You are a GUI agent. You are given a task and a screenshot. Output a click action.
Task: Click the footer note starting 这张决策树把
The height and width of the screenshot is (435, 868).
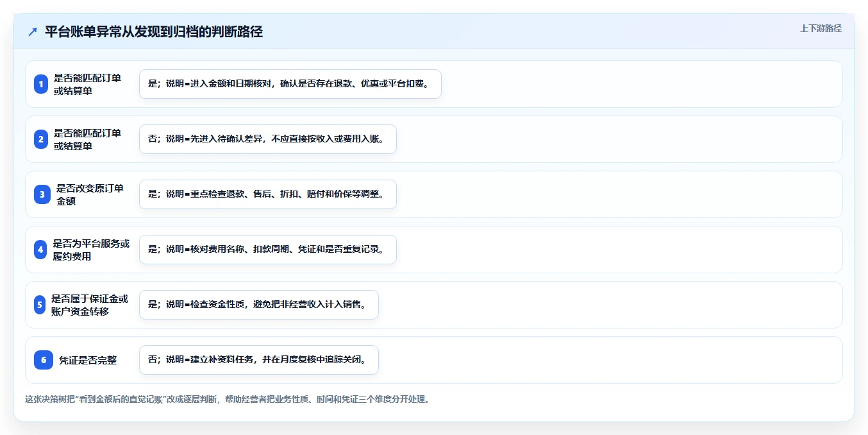pos(227,399)
